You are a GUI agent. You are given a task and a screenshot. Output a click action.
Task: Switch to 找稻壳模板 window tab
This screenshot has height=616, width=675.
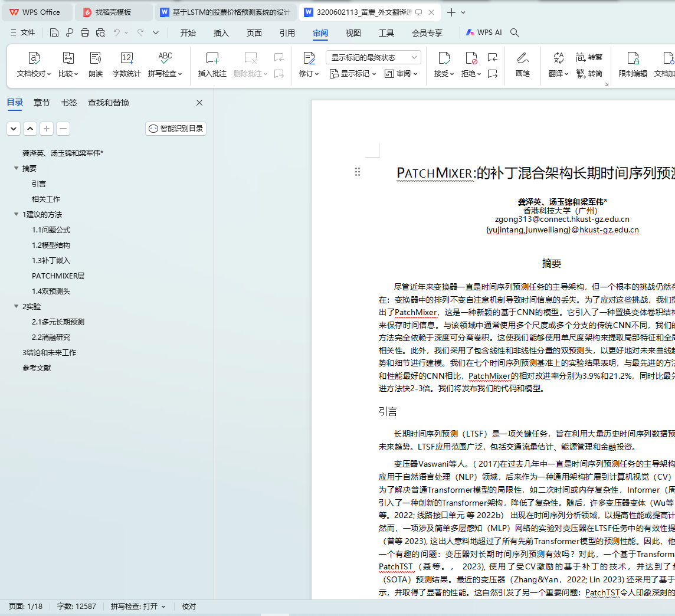click(x=113, y=12)
